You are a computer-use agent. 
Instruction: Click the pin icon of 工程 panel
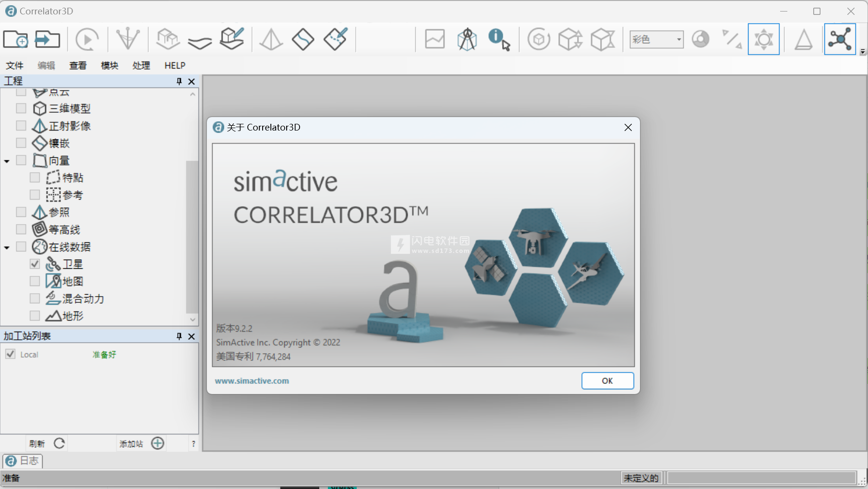(x=179, y=81)
